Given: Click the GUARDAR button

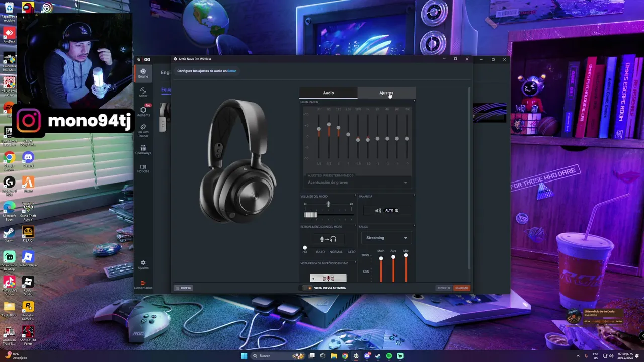Looking at the screenshot, I should 461,288.
